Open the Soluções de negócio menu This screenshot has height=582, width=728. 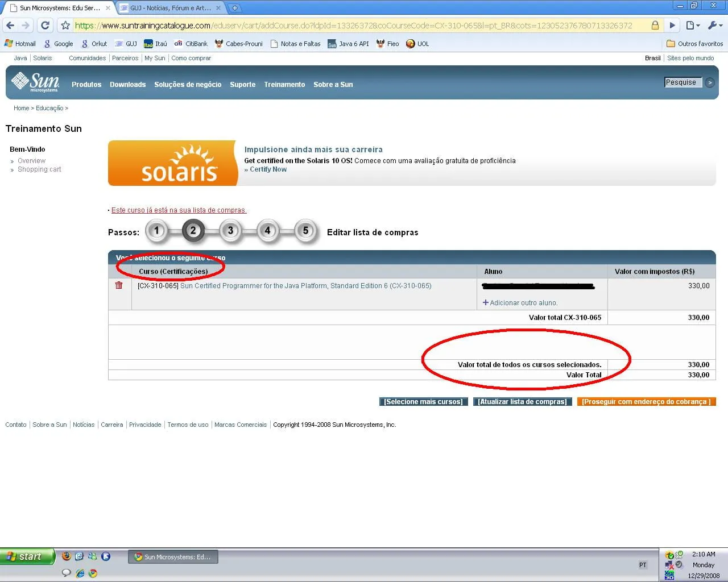[188, 85]
